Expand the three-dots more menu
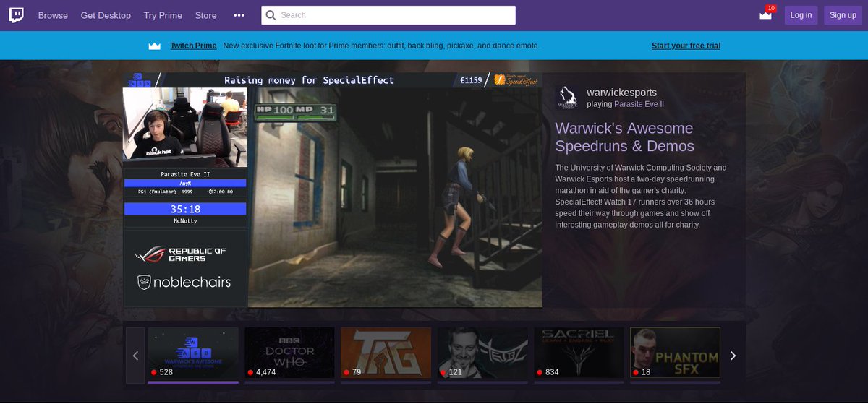 [x=239, y=15]
